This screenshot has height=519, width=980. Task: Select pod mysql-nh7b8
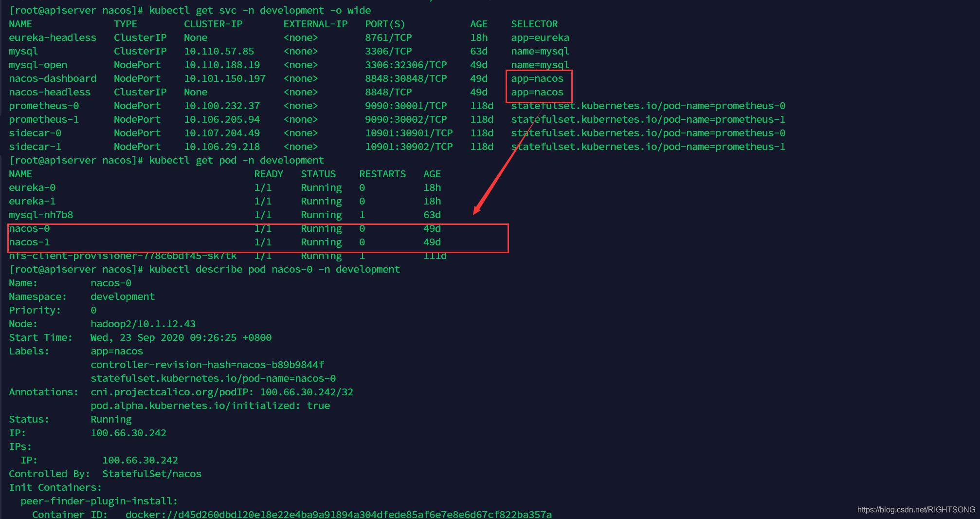(x=41, y=215)
